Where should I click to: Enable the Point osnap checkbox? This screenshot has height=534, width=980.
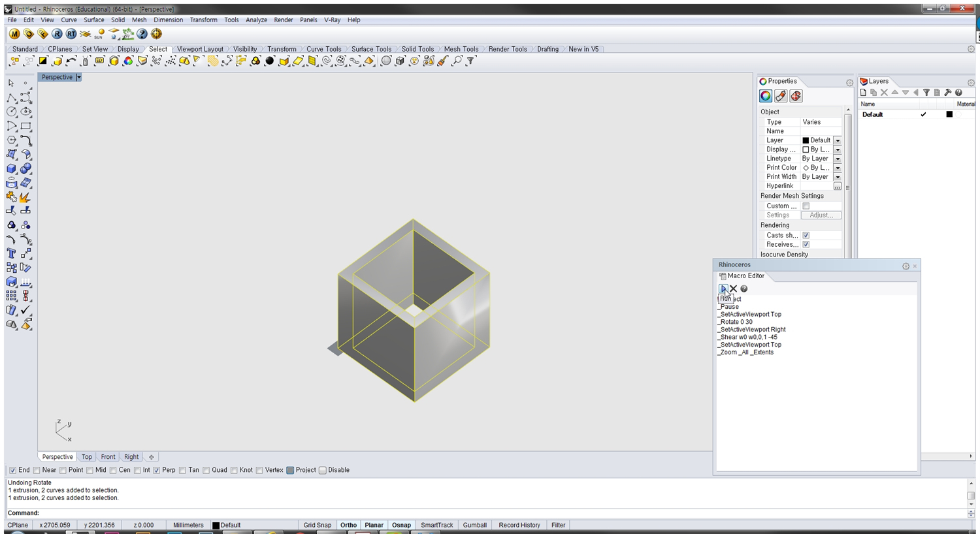pyautogui.click(x=63, y=470)
